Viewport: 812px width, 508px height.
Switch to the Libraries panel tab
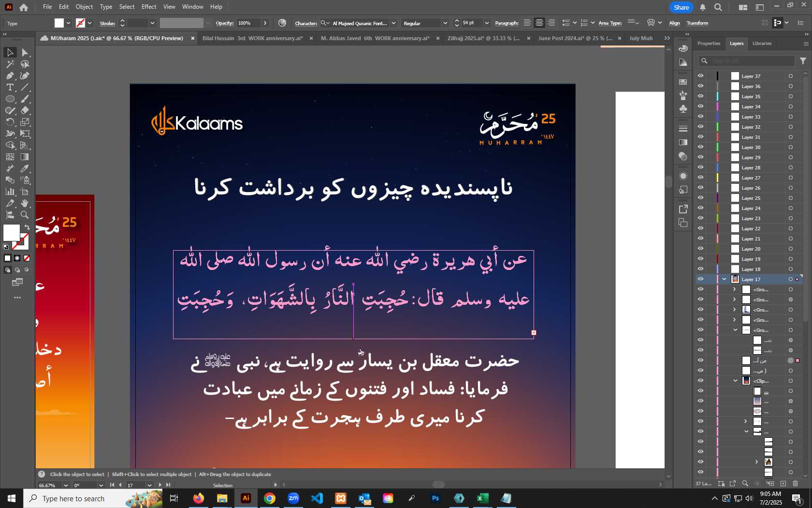tap(762, 44)
